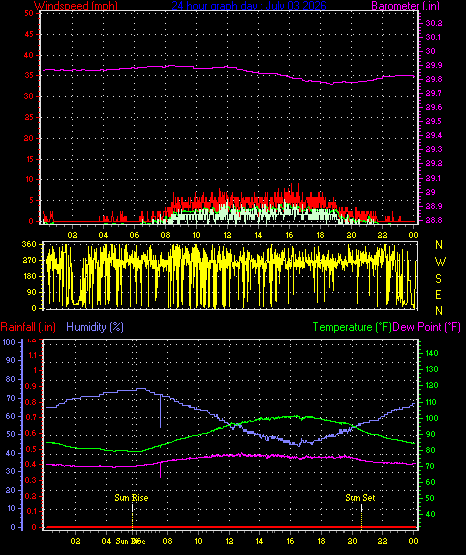466x555 pixels.
Task: Click the 29.4 barometer axis value
Action: coord(434,136)
